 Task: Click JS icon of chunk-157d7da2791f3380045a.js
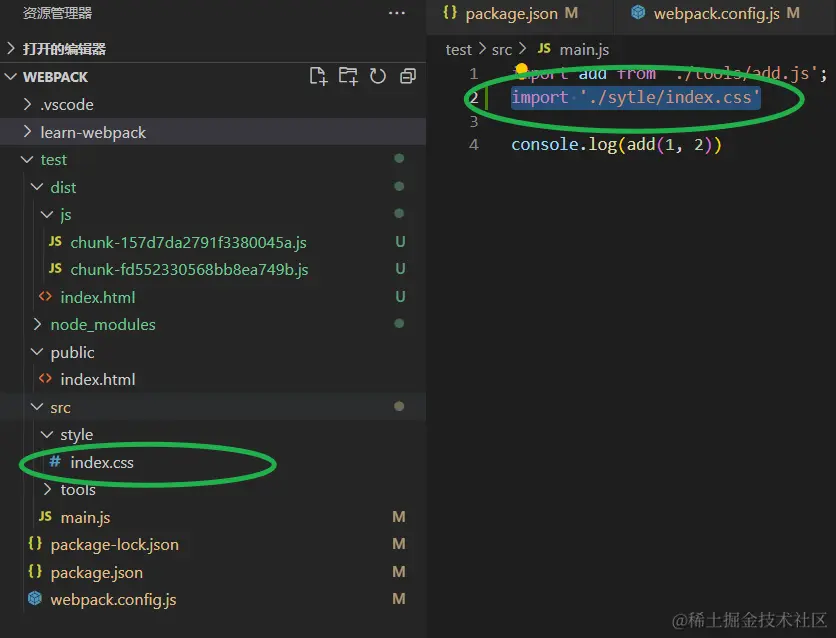[55, 241]
